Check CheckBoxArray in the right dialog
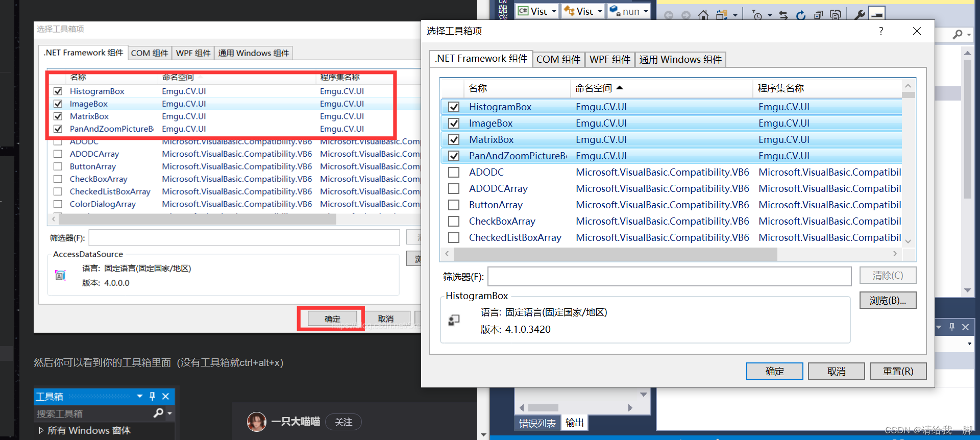This screenshot has width=980, height=440. [453, 221]
